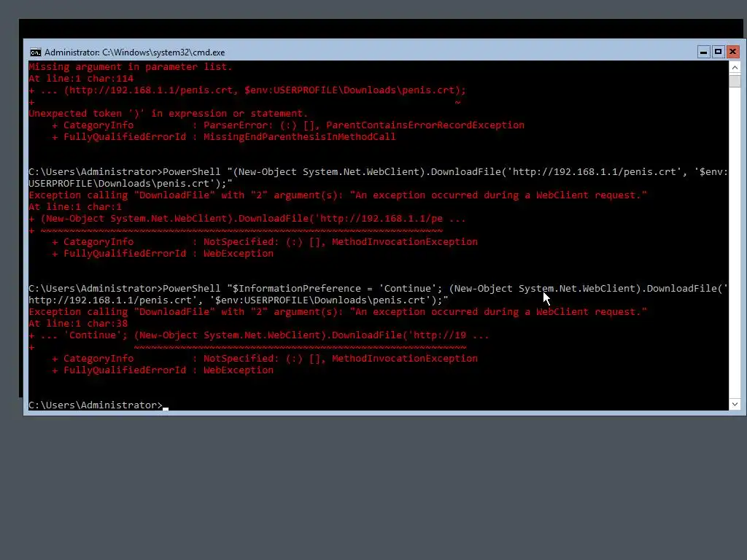Click the '... 'Continue'; (New-Object' error excerpt line
This screenshot has width=747, height=560.
[259, 335]
